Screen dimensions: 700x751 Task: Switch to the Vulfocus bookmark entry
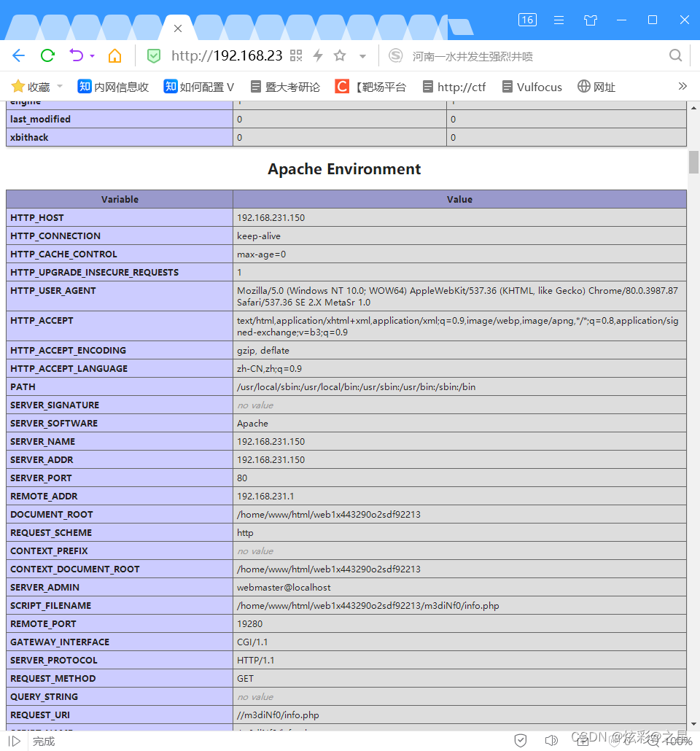pos(532,86)
